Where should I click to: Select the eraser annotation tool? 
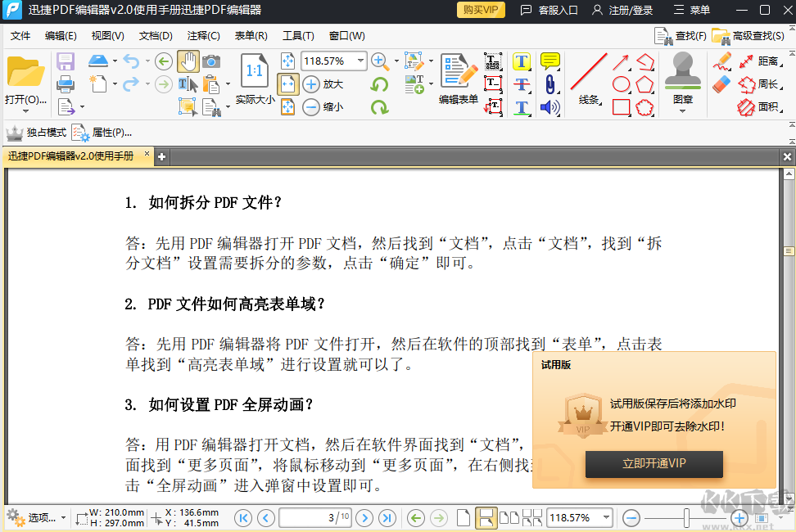[721, 83]
